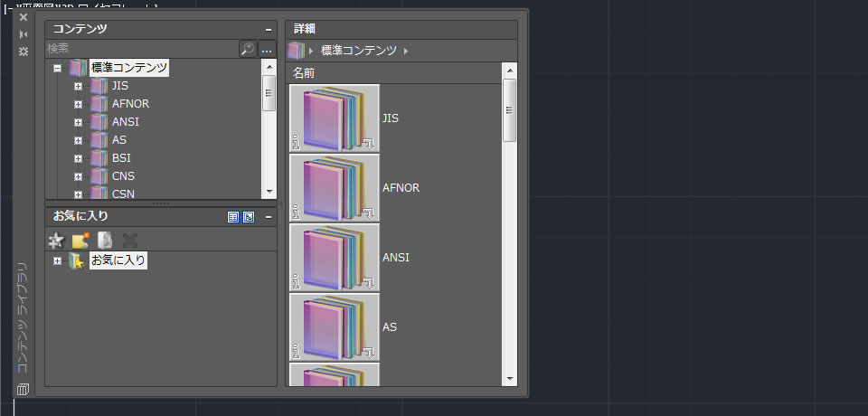Select ANSI label in the content tree

tap(125, 122)
